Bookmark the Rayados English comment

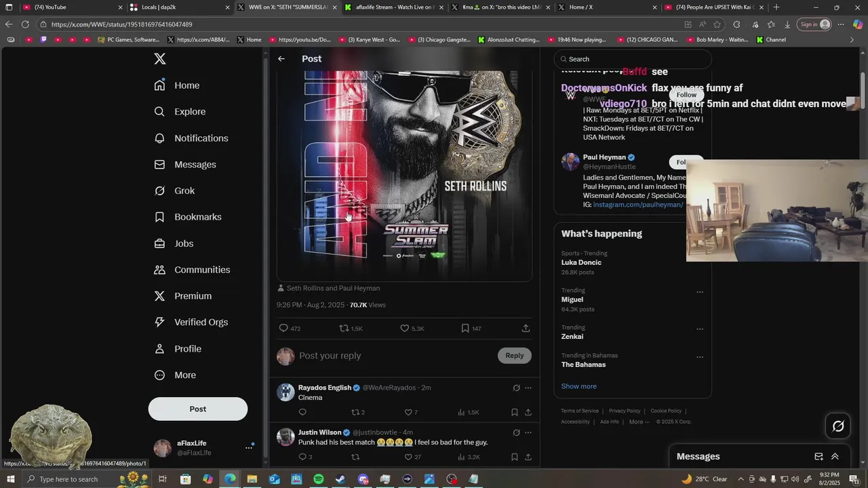point(515,412)
